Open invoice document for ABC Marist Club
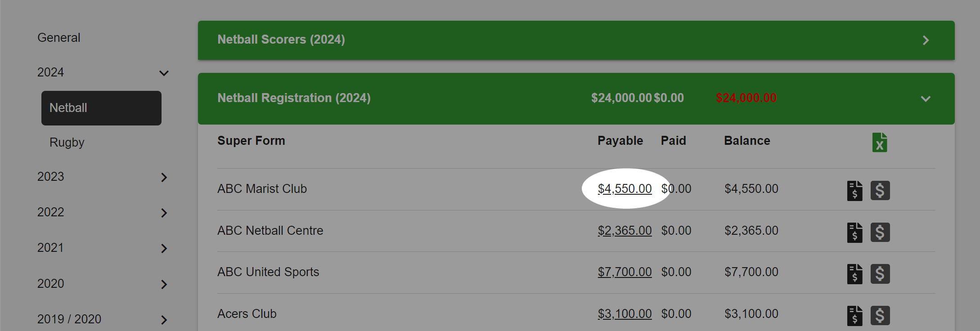 pos(855,191)
